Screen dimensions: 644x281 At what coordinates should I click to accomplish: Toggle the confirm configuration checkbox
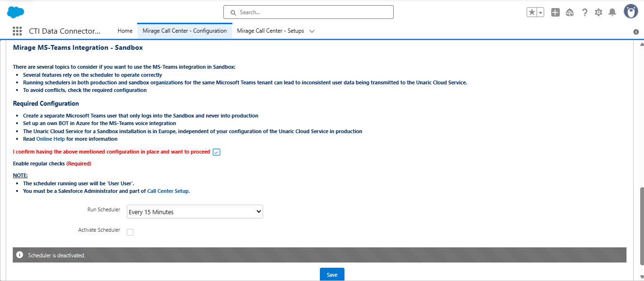pos(216,152)
